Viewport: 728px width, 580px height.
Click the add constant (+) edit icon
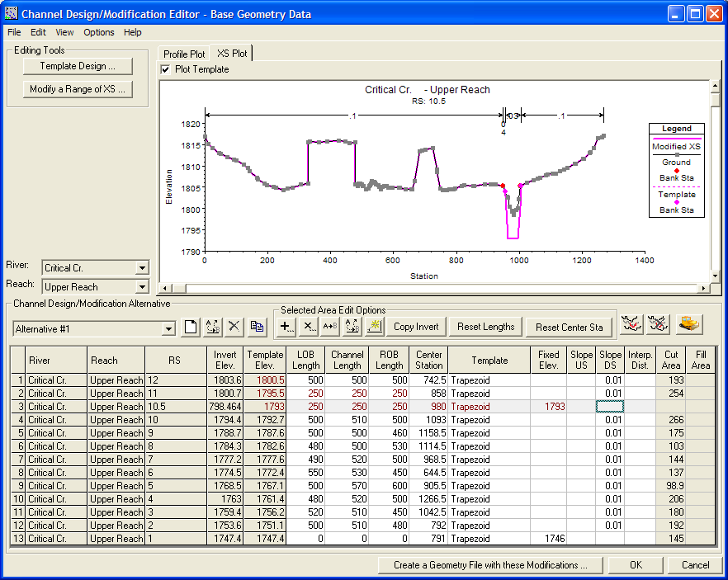[286, 327]
